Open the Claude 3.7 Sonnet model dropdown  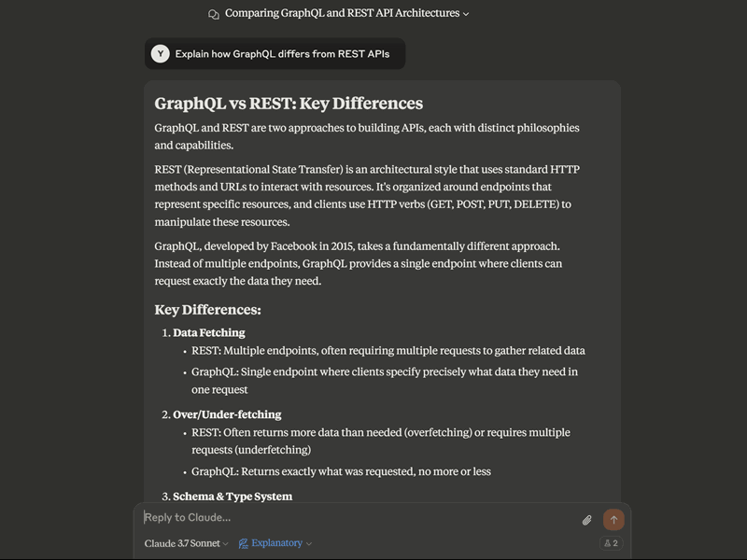pos(184,542)
